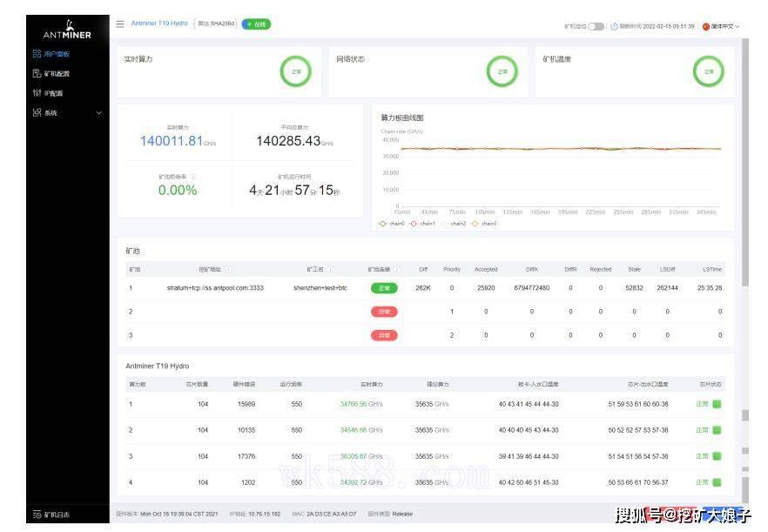Click the info icon beside 矿池拒绝率

(193, 177)
